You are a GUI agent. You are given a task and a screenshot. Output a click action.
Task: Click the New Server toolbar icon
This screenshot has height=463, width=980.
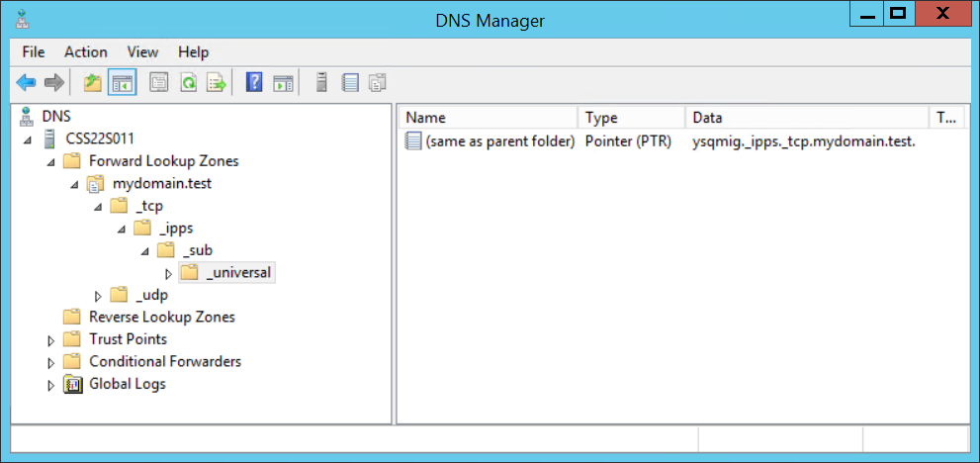(320, 83)
